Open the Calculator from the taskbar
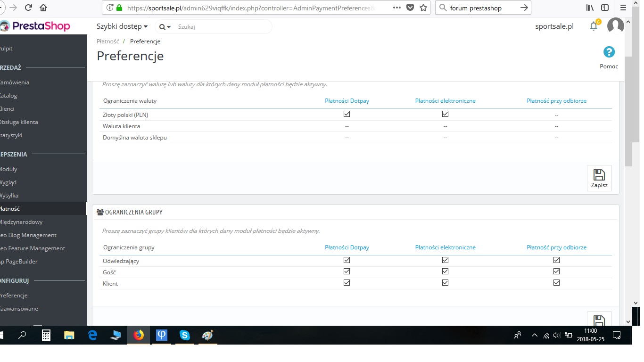The width and height of the screenshot is (644, 362). 46,335
